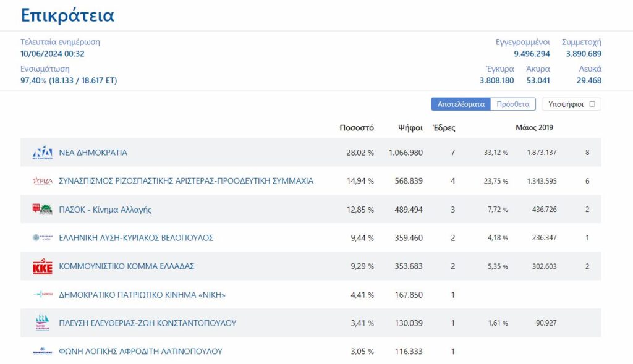Click the Ψήφοι column header

[410, 127]
